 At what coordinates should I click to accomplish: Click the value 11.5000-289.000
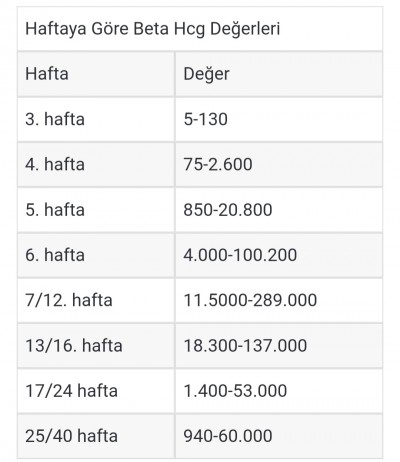(250, 300)
